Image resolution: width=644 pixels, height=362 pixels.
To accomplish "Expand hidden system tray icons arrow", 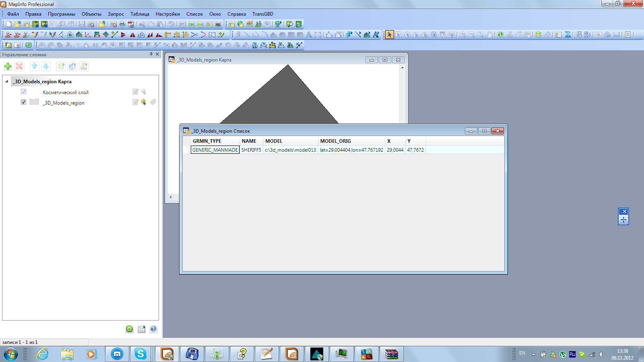I will click(x=533, y=354).
